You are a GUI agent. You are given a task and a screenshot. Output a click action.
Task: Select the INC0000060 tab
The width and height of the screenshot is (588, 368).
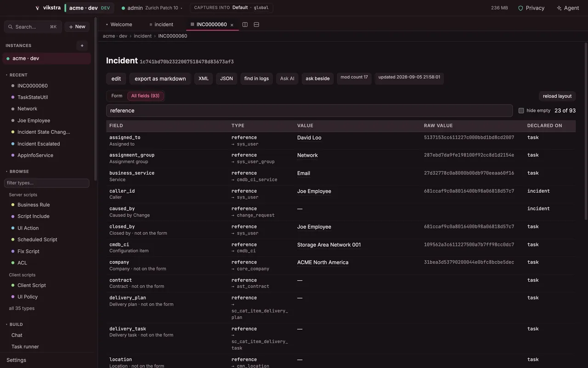[x=211, y=24]
